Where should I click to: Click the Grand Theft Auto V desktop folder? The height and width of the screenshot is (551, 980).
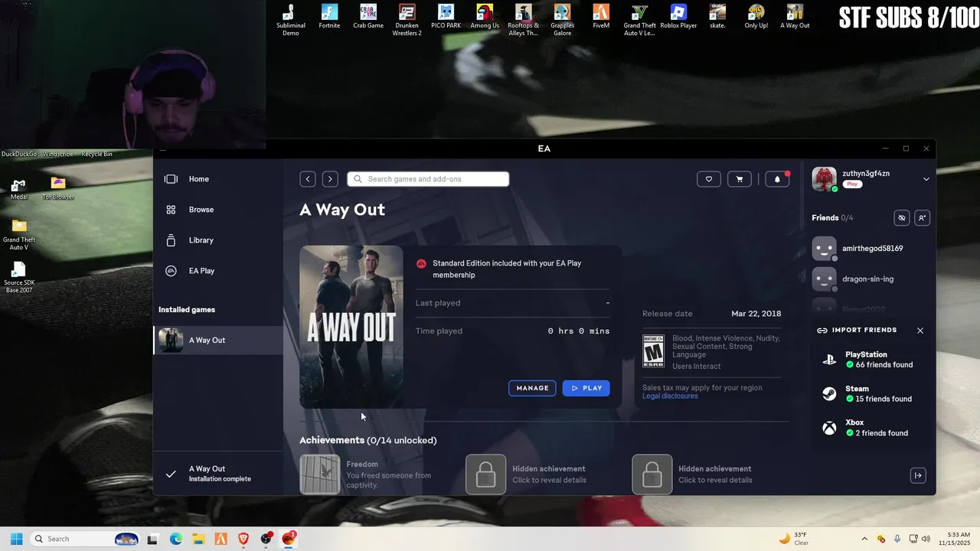tap(19, 235)
